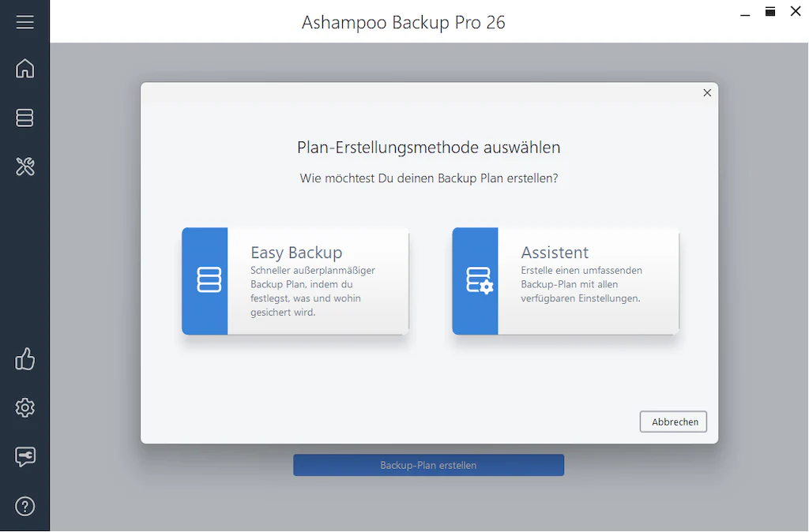Click the Easy Backup database icon

209,280
